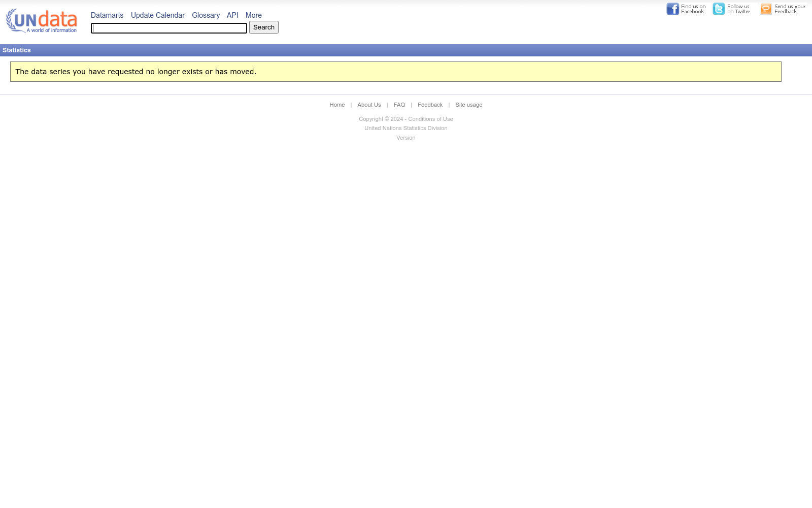Click the 'Find us on Facebook' text
Viewport: 812px width, 508px height.
click(693, 9)
